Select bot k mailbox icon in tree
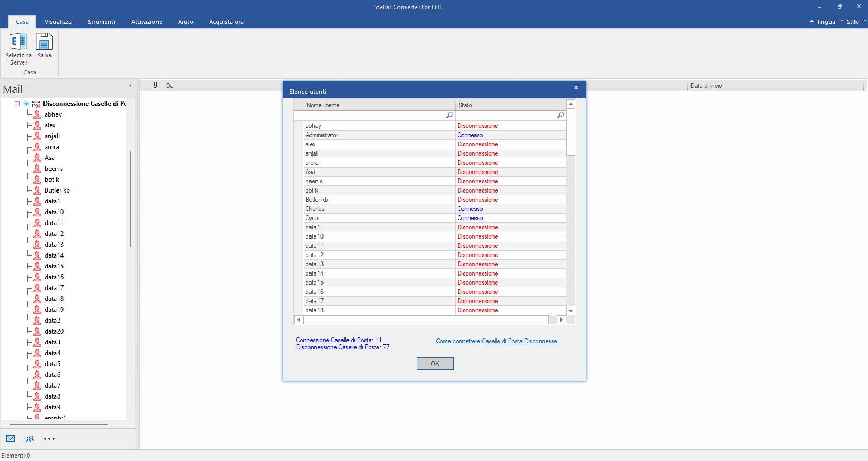Screen dimensions: 868x461 point(37,180)
